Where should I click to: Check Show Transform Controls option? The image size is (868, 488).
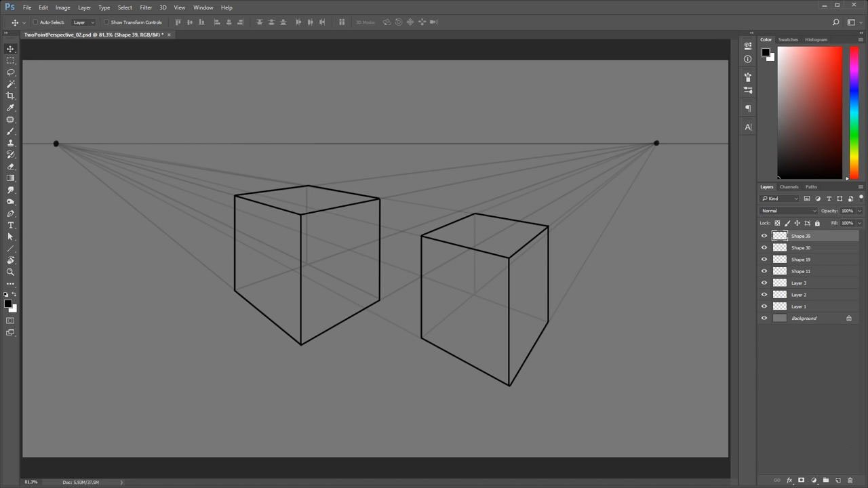pos(106,22)
